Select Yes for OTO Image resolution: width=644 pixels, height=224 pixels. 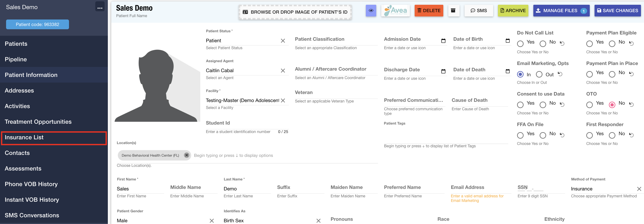point(590,105)
